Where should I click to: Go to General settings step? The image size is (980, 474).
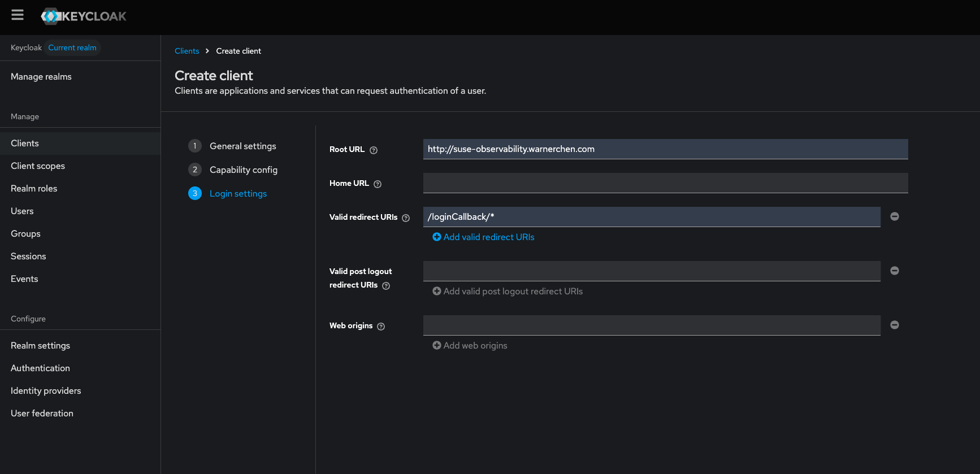(243, 146)
